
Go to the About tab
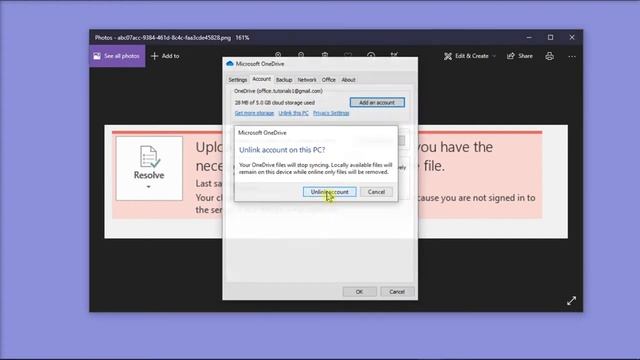point(348,80)
